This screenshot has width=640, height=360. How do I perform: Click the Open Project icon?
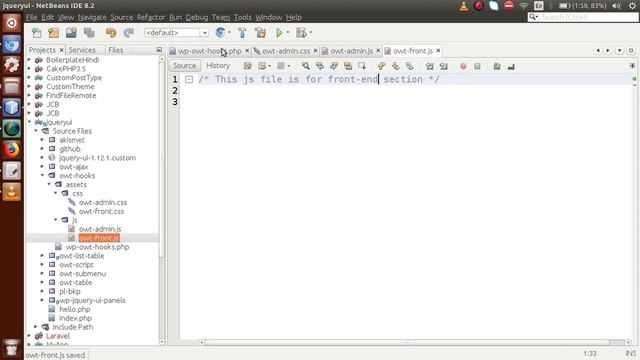click(x=71, y=33)
